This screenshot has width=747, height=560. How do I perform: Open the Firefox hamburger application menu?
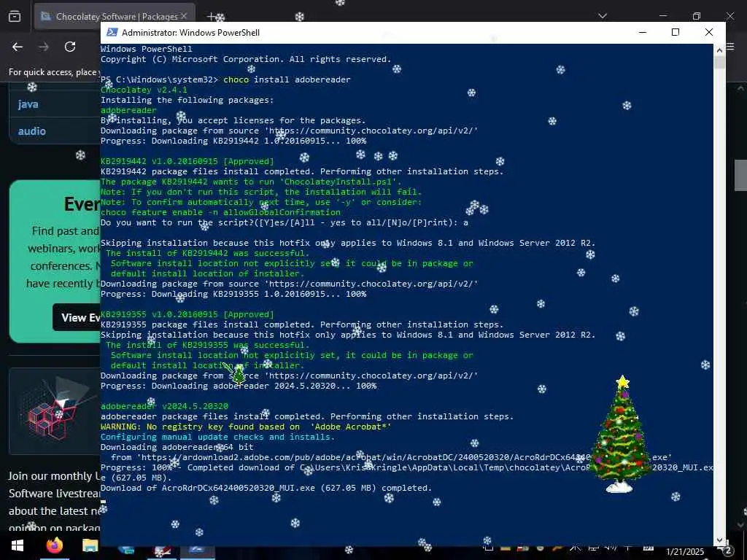click(730, 47)
